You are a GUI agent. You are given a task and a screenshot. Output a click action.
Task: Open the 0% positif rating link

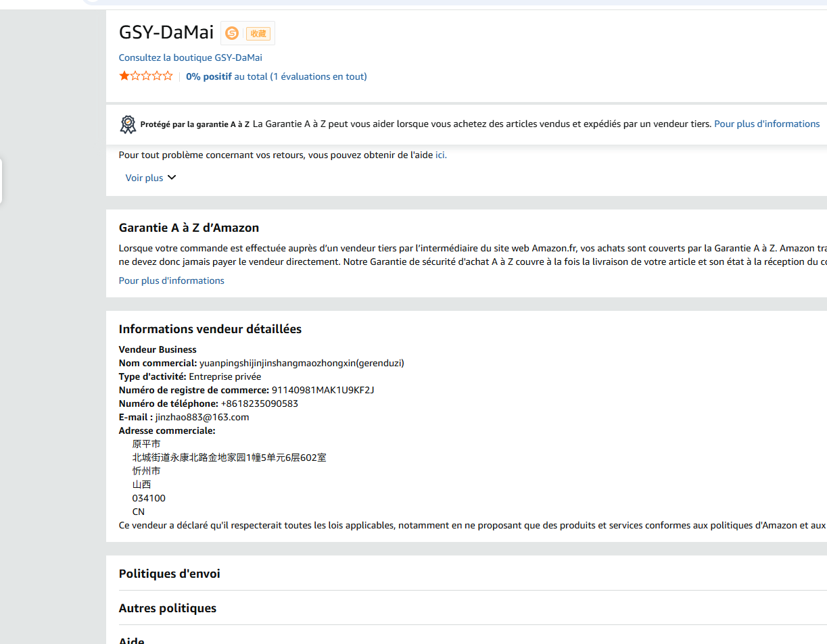pyautogui.click(x=277, y=76)
